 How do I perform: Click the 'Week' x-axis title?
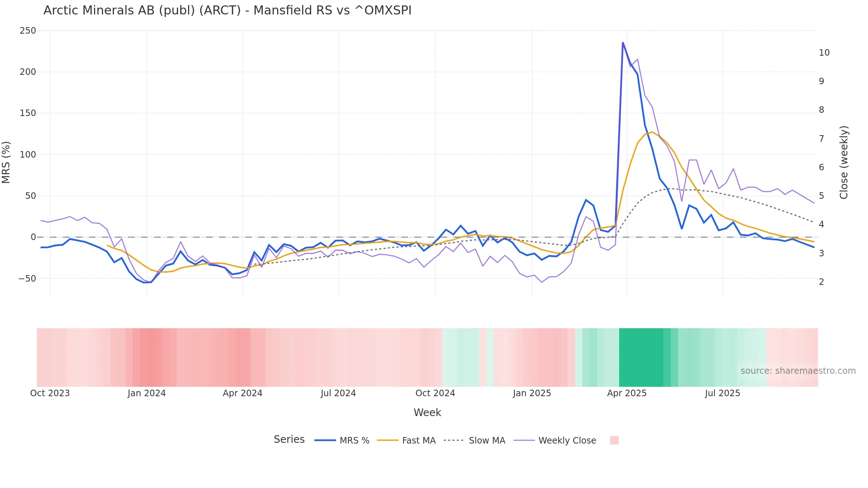427,412
